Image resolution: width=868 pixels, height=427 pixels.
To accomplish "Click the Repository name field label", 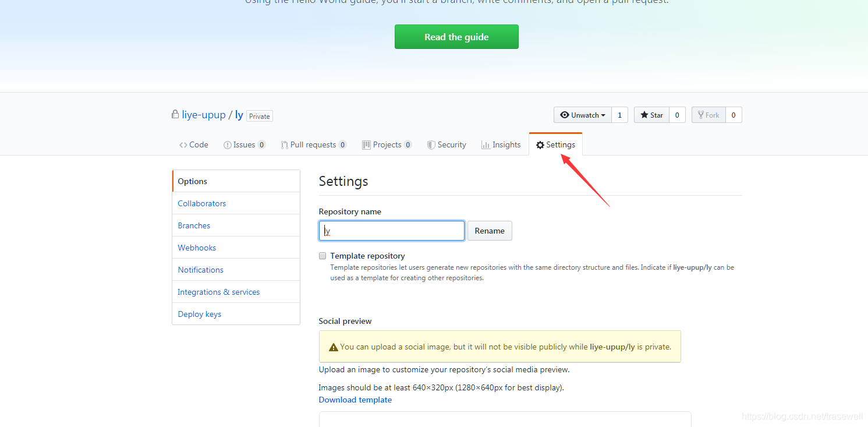I will 350,211.
